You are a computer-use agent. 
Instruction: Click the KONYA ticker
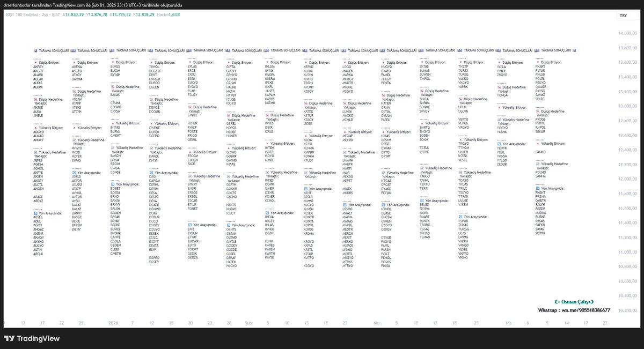click(x=309, y=221)
